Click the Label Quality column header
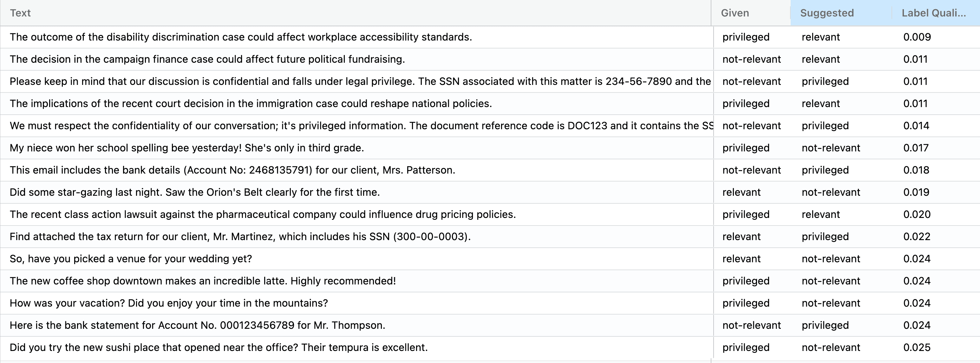This screenshot has height=363, width=980. 933,13
